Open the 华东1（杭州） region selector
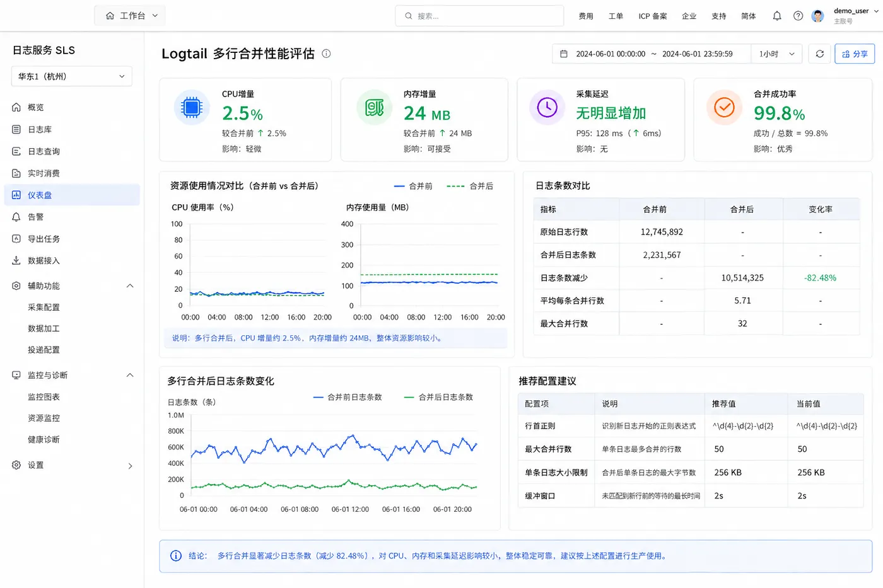The image size is (883, 588). (72, 76)
